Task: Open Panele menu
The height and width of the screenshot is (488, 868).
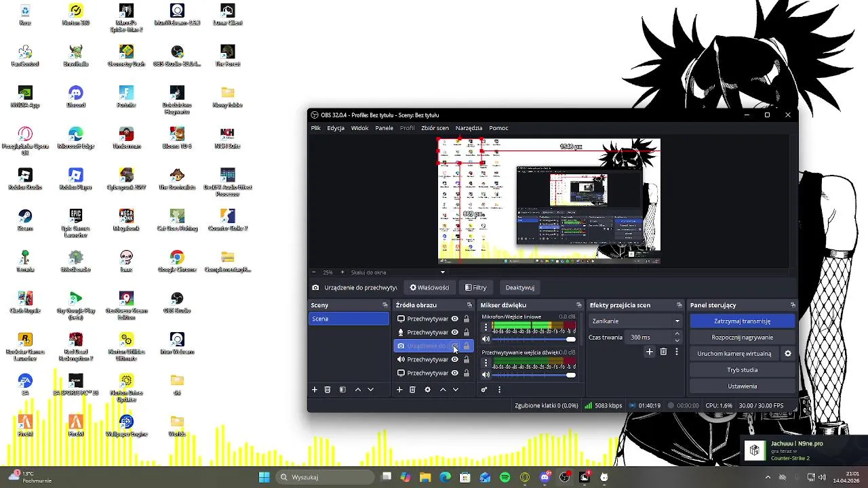Action: [384, 128]
